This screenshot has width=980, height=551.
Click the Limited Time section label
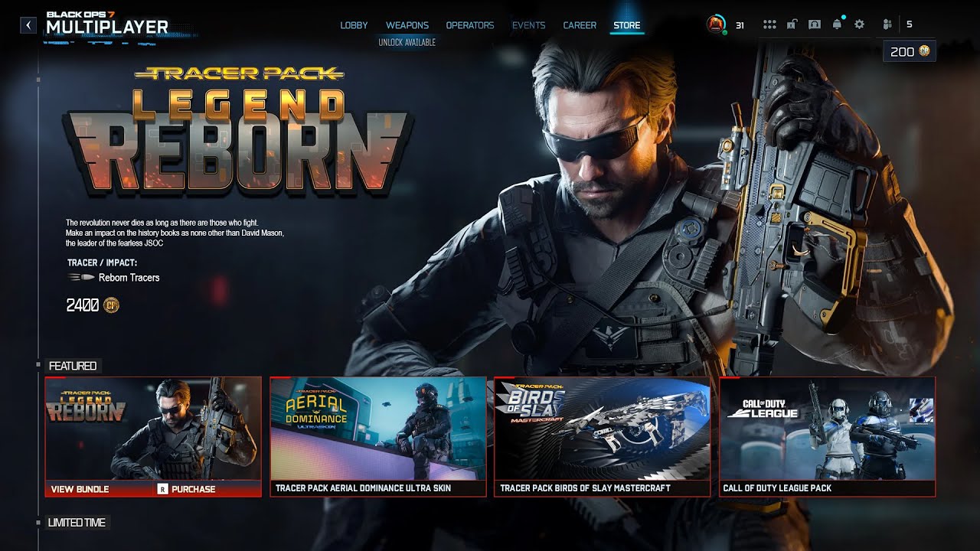click(77, 523)
